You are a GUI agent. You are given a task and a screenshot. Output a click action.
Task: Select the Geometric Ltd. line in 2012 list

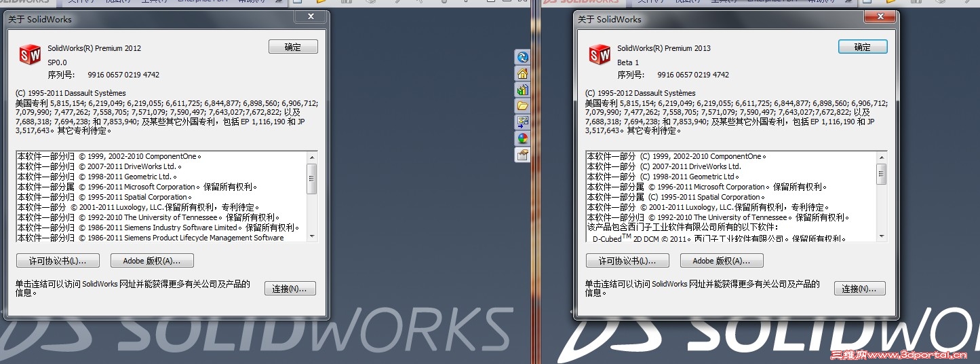click(x=97, y=177)
